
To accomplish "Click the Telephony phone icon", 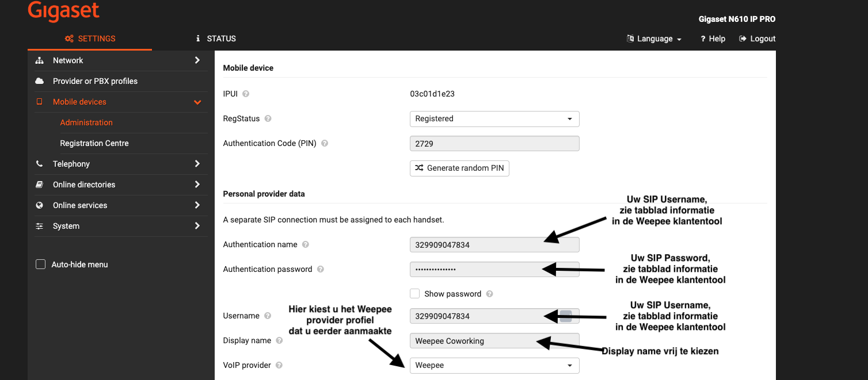I will [40, 164].
